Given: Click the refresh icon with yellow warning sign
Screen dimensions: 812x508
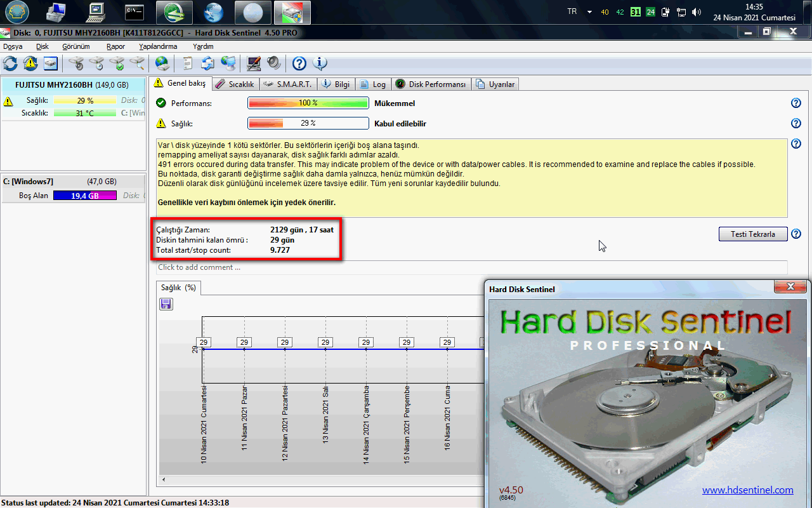Looking at the screenshot, I should pos(30,63).
